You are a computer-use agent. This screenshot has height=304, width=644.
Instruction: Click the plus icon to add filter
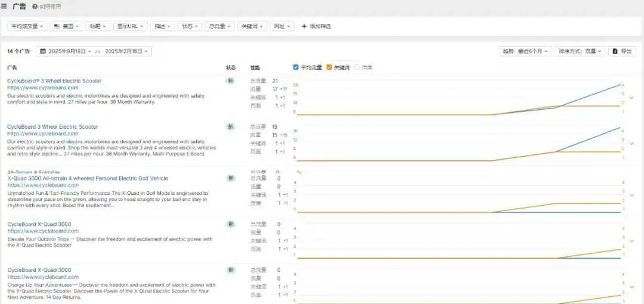tap(304, 26)
